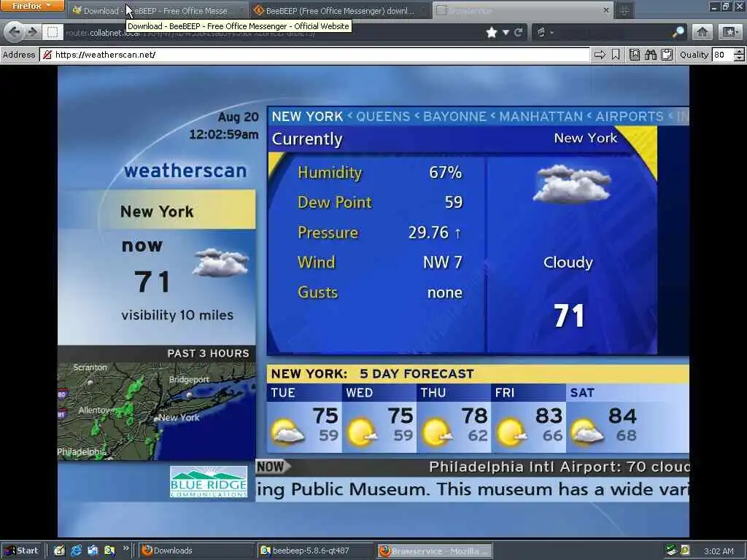Viewport: 747px width, 560px height.
Task: Click the Browservice bookmark icon
Action: point(616,55)
